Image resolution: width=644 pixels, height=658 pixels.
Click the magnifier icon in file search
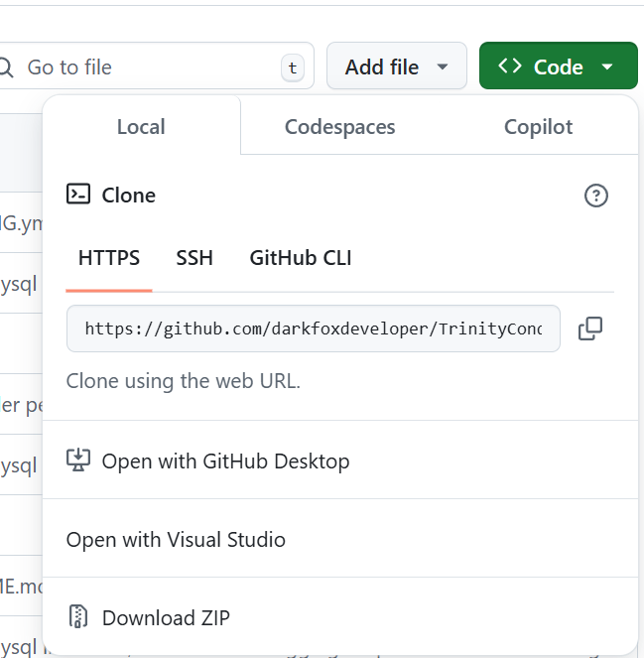coord(6,67)
